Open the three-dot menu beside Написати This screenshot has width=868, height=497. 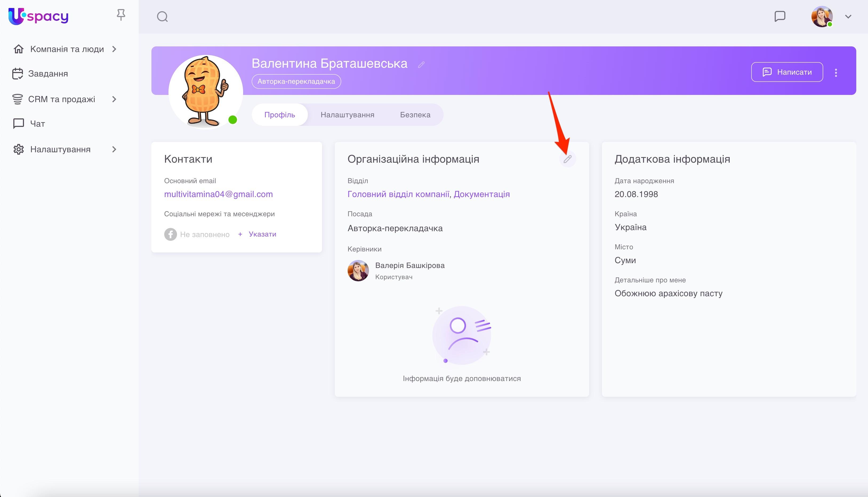pos(835,72)
